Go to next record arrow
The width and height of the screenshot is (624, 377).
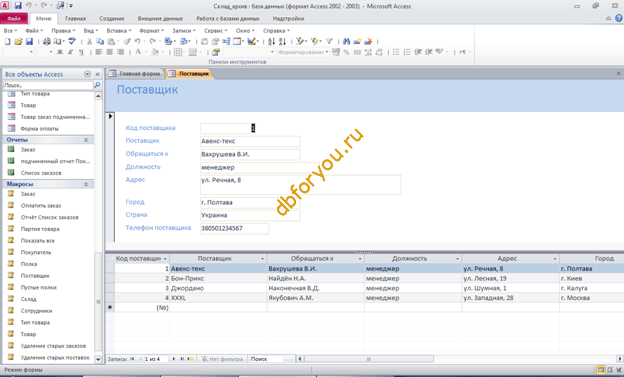pos(174,359)
